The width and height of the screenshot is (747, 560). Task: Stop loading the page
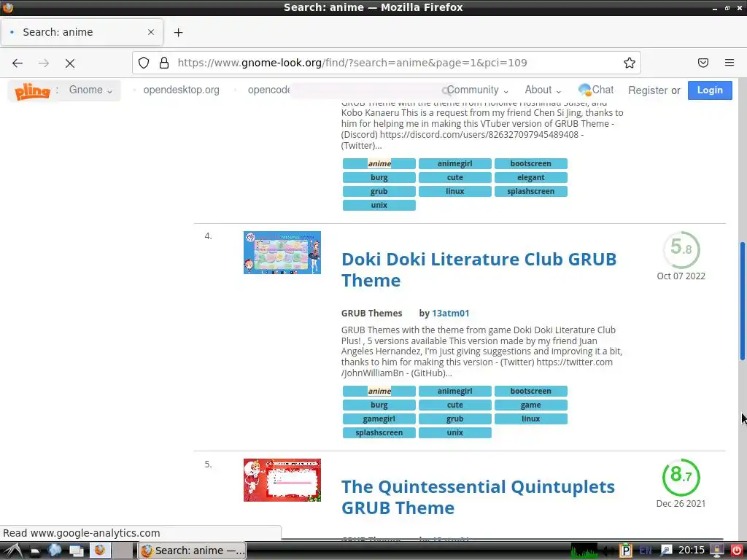(70, 63)
